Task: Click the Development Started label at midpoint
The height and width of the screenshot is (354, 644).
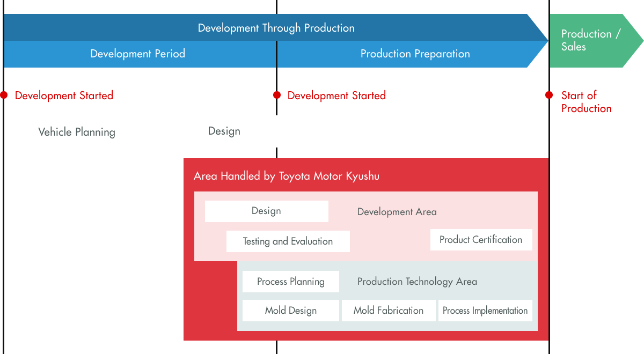Action: [x=336, y=95]
